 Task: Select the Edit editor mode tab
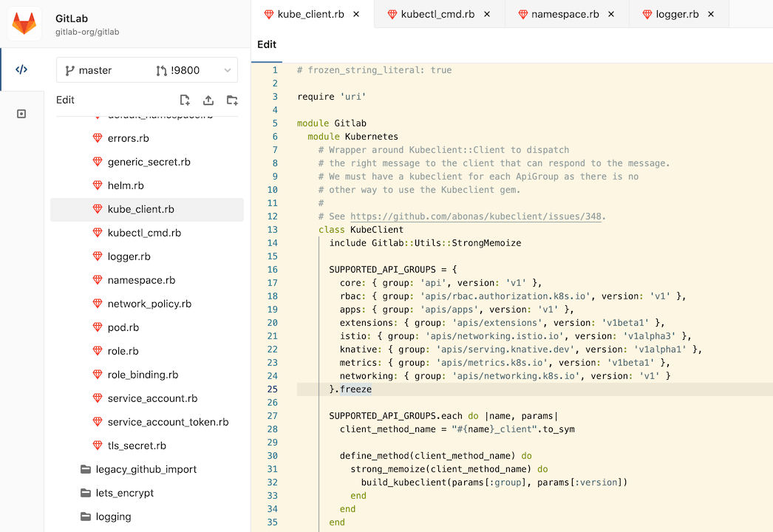coord(267,44)
